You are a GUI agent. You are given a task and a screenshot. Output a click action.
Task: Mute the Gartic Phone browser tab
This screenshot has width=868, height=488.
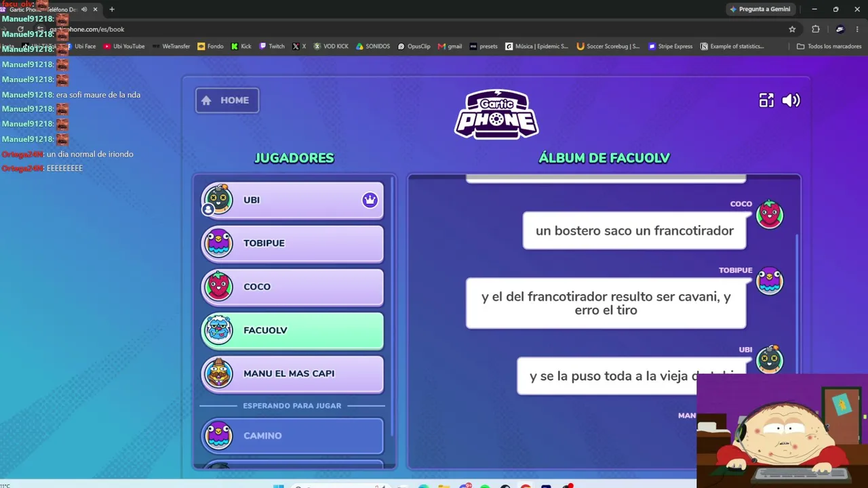point(84,9)
